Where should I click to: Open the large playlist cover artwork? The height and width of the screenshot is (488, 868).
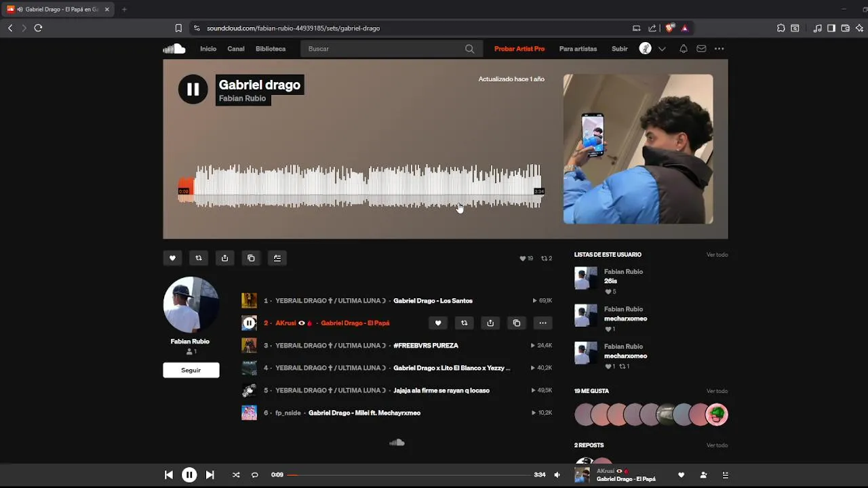[638, 149]
